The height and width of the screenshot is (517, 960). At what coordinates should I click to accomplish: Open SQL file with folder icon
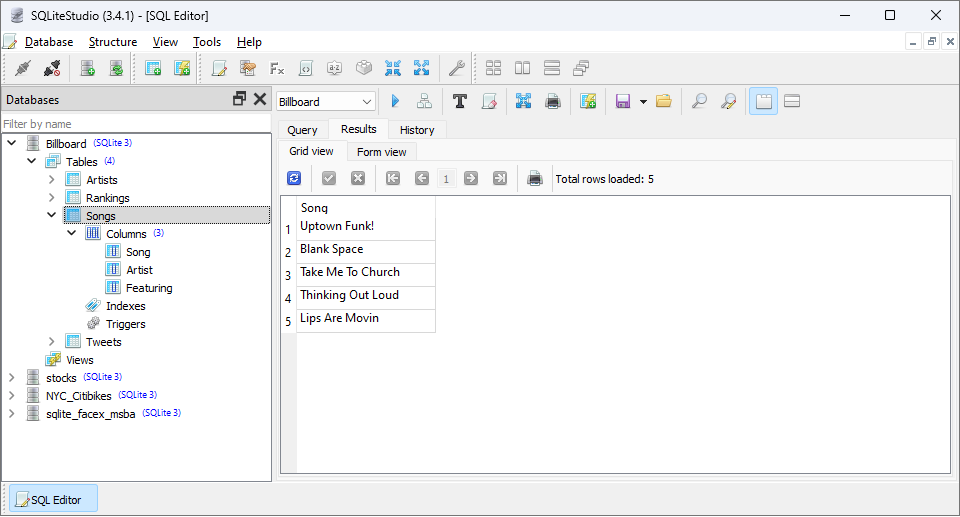pyautogui.click(x=664, y=101)
